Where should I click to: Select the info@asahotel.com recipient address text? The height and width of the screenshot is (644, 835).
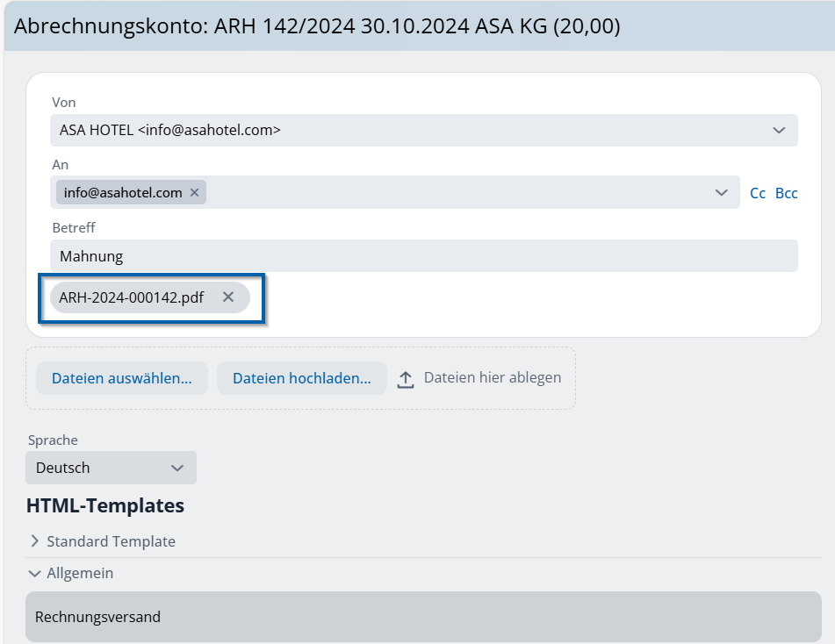(x=123, y=193)
